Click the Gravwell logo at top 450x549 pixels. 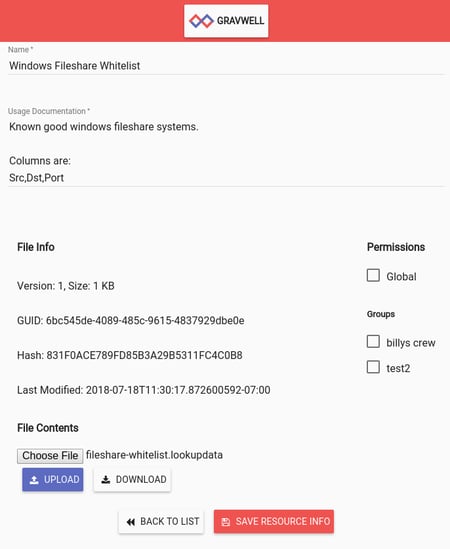(x=226, y=21)
